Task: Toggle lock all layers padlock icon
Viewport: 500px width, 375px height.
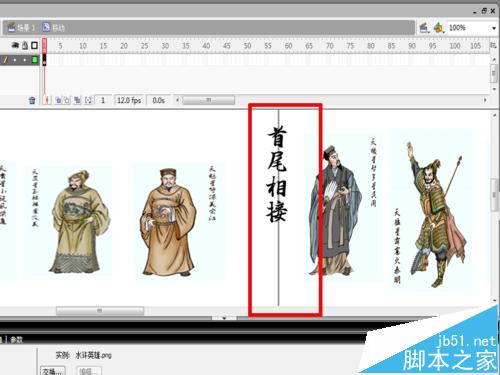Action: point(25,45)
